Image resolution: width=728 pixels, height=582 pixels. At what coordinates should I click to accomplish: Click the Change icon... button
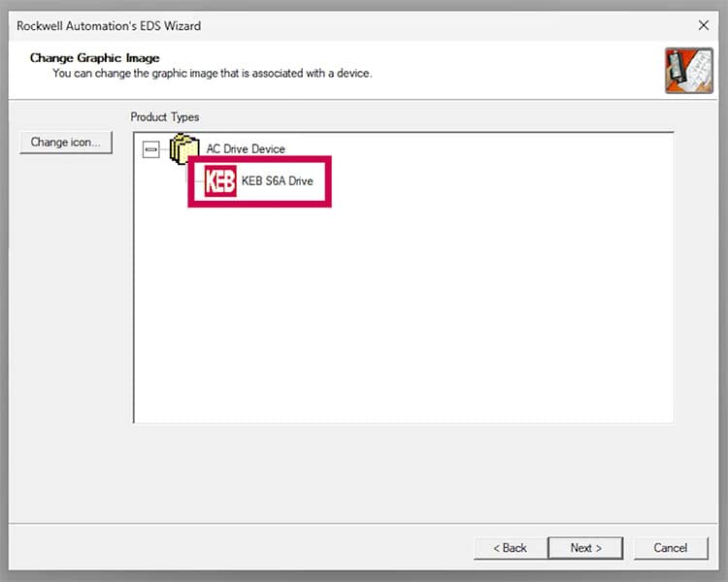click(65, 142)
